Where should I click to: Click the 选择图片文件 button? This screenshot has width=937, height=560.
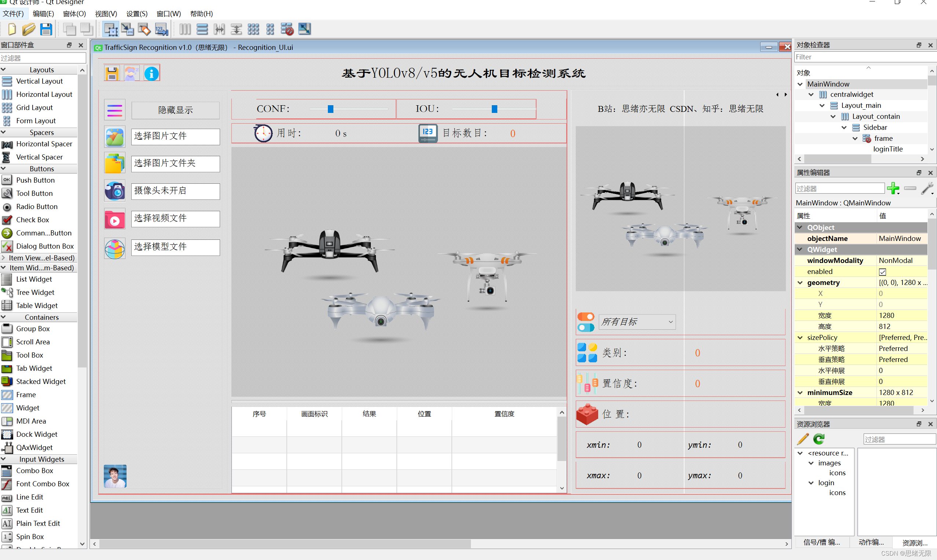click(x=175, y=136)
